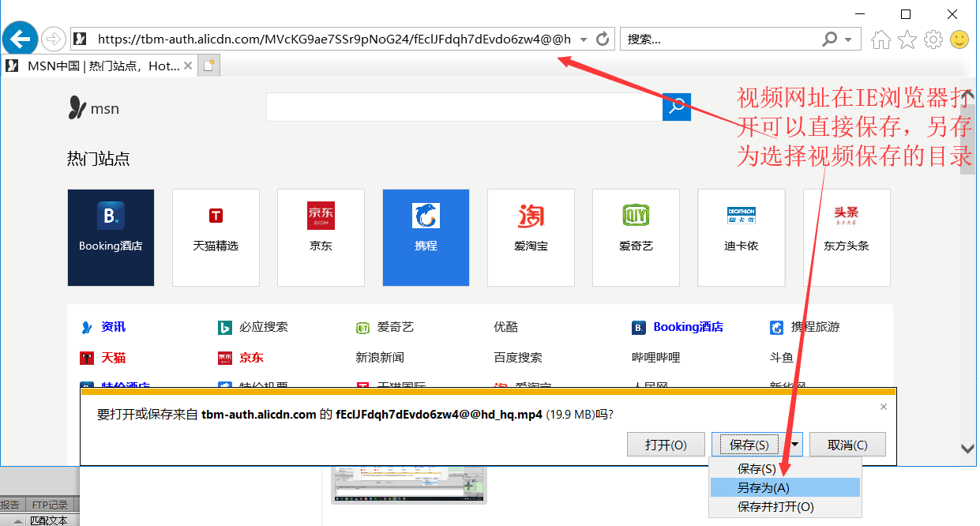This screenshot has width=980, height=526.
Task: Click the smiley feedback icon
Action: [x=959, y=39]
